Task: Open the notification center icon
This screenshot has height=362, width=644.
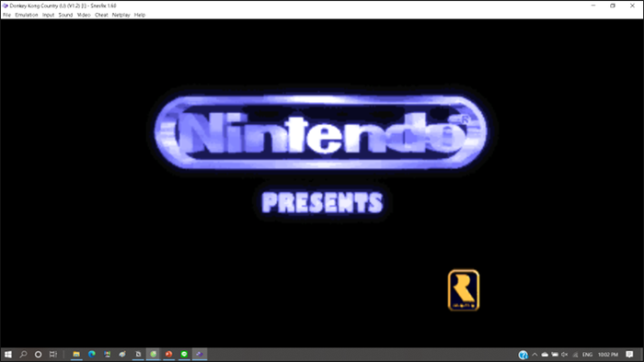Action: tap(629, 355)
